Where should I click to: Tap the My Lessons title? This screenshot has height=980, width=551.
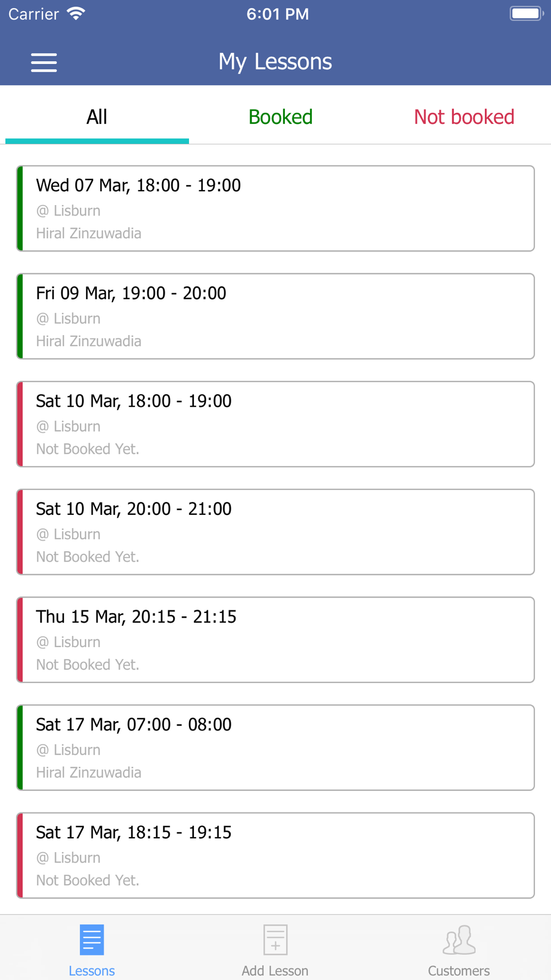point(275,62)
